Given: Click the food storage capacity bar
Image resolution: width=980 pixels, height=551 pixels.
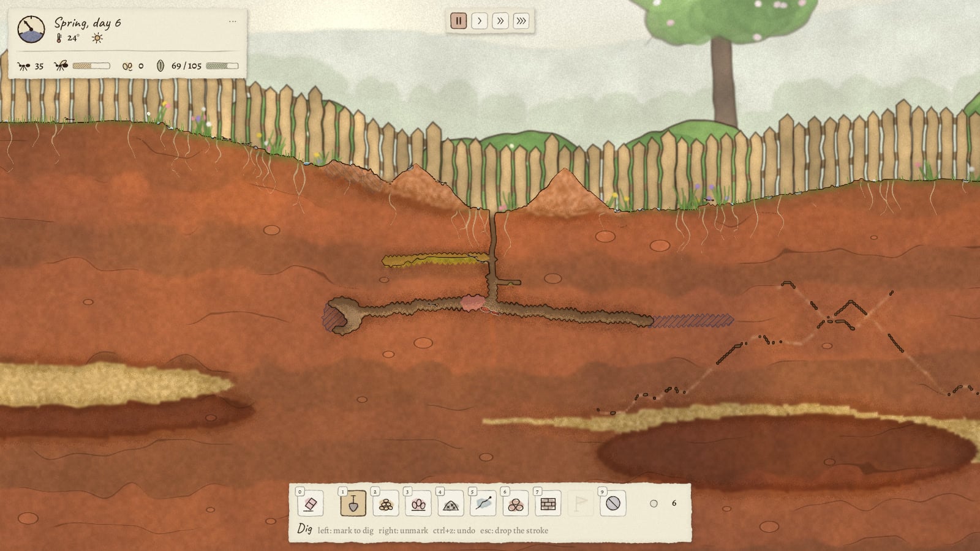Looking at the screenshot, I should click(x=222, y=66).
